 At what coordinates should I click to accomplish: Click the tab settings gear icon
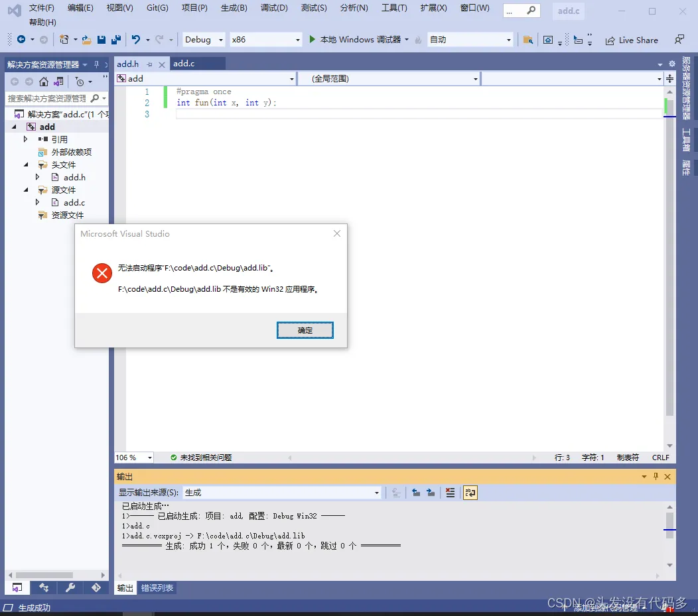click(x=671, y=64)
